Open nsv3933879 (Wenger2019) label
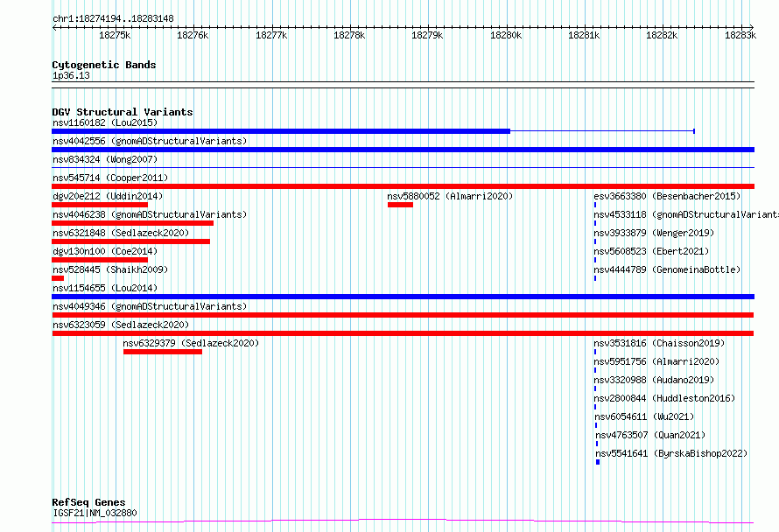This screenshot has width=779, height=532. pos(654,233)
